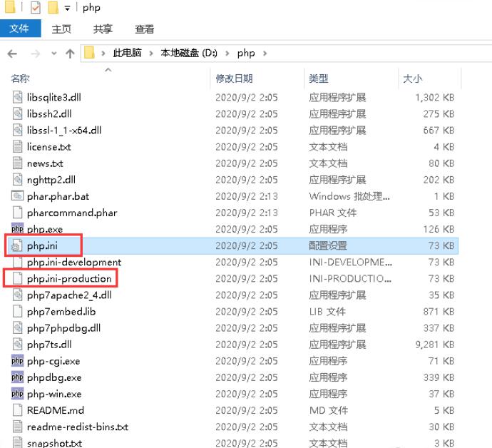Image resolution: width=492 pixels, height=448 pixels.
Task: Sort by the 修改日期 column header
Action: click(x=234, y=78)
